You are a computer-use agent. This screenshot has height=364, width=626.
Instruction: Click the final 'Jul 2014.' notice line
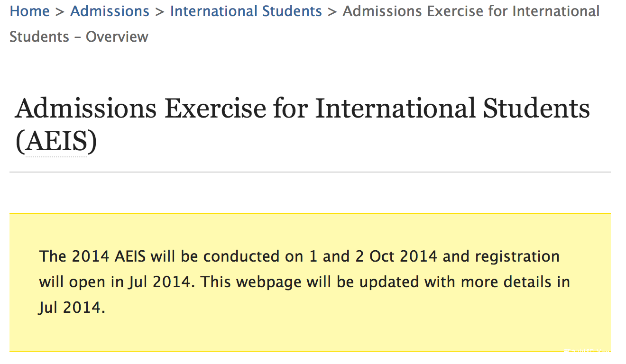[x=72, y=308]
